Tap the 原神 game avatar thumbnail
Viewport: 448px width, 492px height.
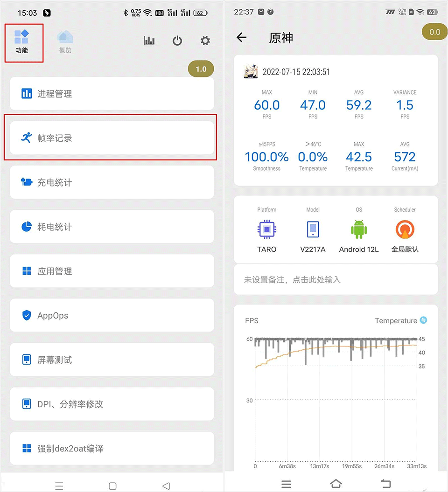click(x=251, y=72)
